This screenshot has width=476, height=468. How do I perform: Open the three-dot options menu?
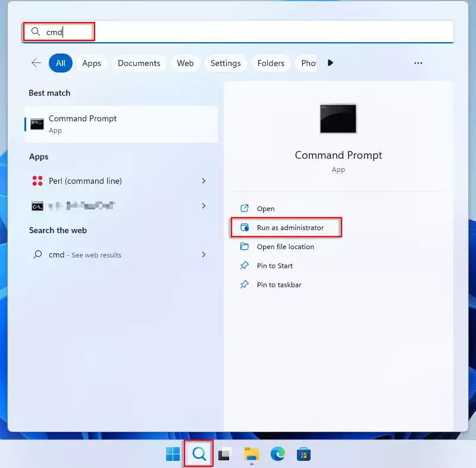pos(418,63)
